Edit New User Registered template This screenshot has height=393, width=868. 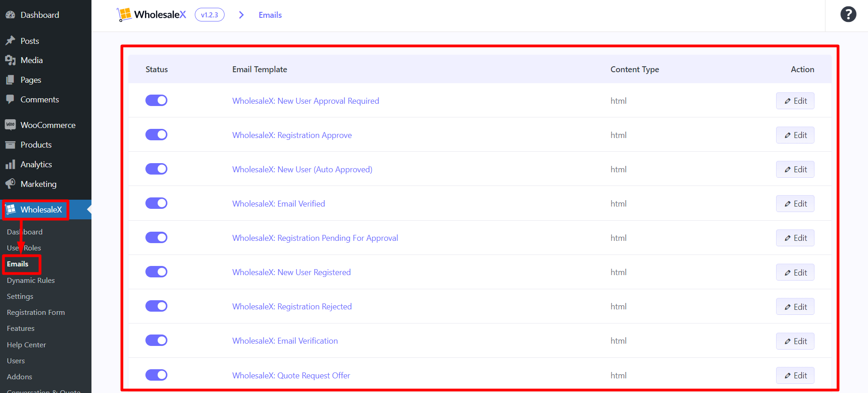coord(795,272)
